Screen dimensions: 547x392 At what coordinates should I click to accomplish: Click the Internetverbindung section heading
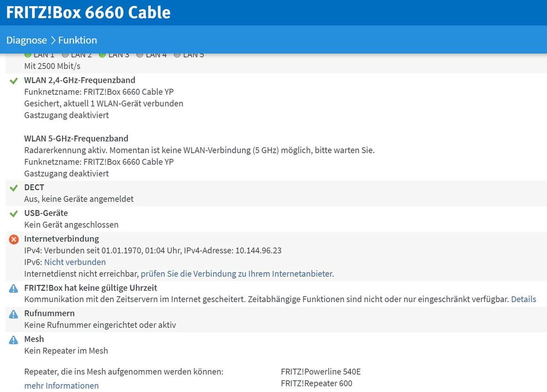[61, 239]
